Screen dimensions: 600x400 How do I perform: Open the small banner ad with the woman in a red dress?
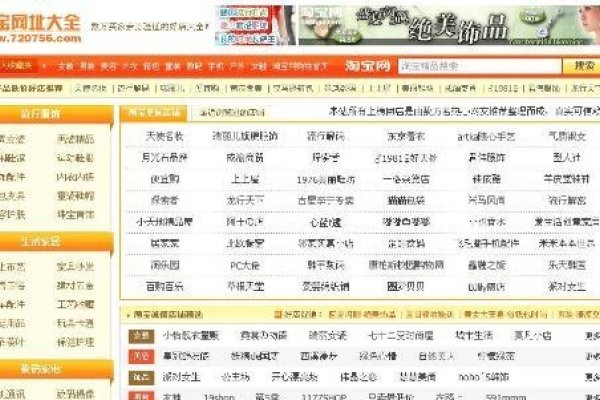click(x=255, y=25)
